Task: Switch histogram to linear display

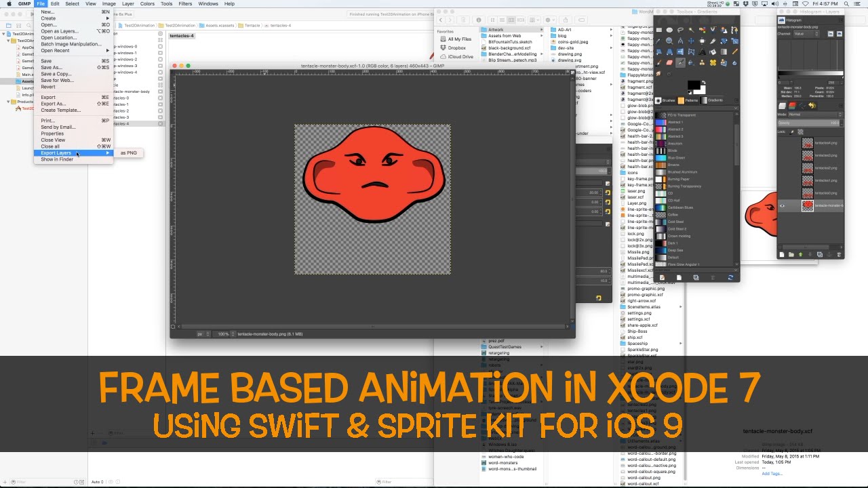Action: coord(831,34)
